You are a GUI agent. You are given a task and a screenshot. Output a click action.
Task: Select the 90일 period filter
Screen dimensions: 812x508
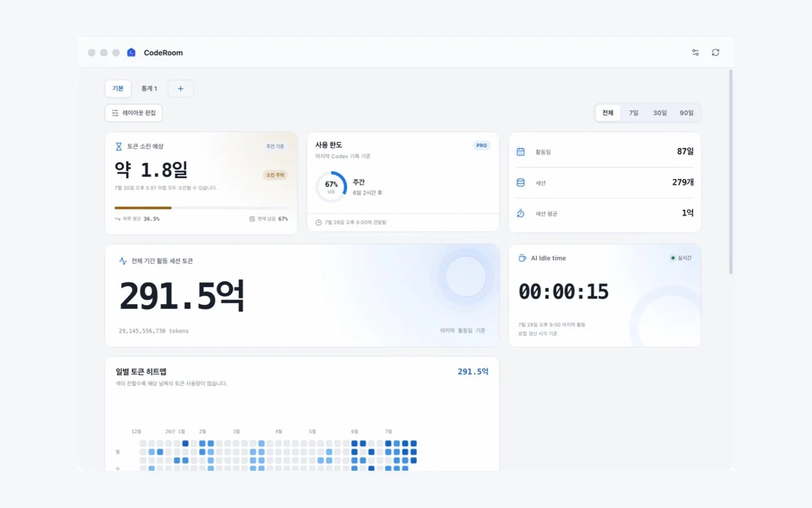tap(686, 113)
